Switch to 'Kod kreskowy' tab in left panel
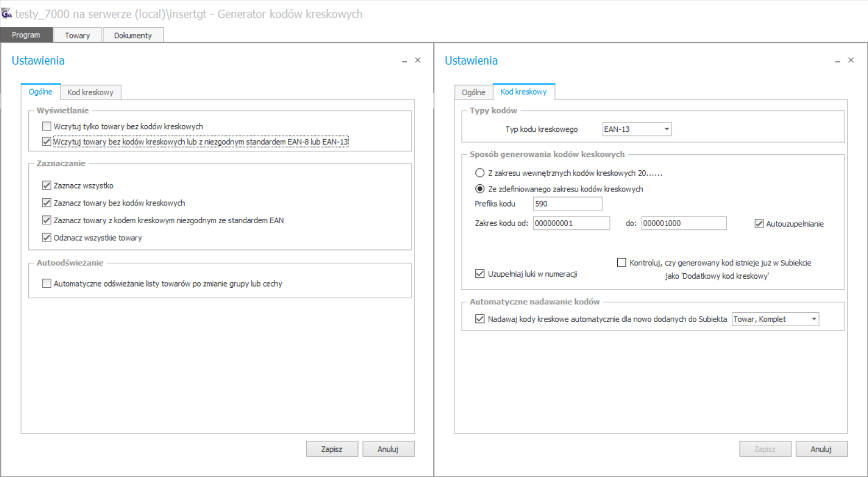The height and width of the screenshot is (477, 868). [x=91, y=92]
